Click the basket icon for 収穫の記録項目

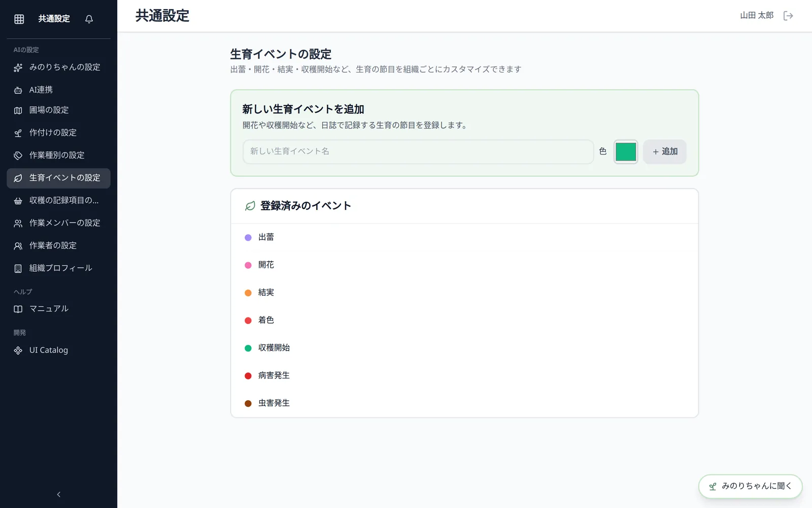coord(18,201)
